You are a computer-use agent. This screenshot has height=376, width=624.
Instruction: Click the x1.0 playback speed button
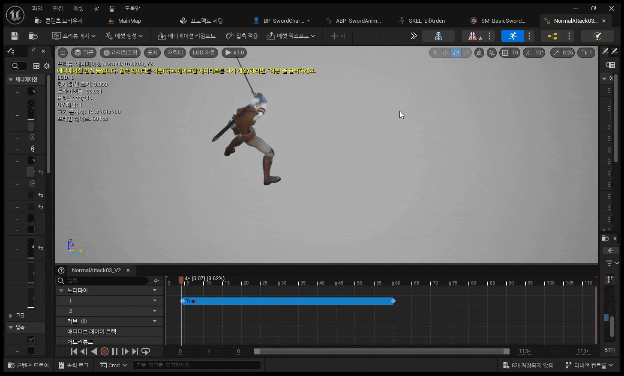[234, 53]
